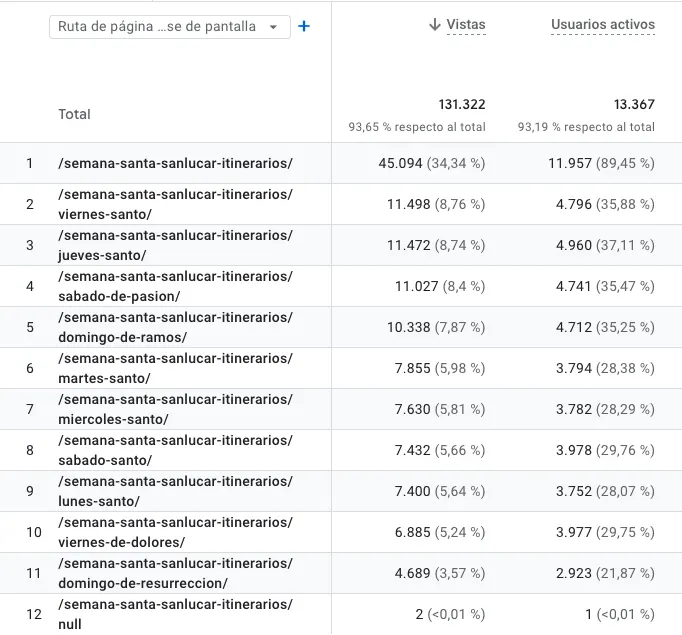Screen dimensions: 682x635
Task: Select the domingo-de-ramos page path
Action: [x=176, y=327]
